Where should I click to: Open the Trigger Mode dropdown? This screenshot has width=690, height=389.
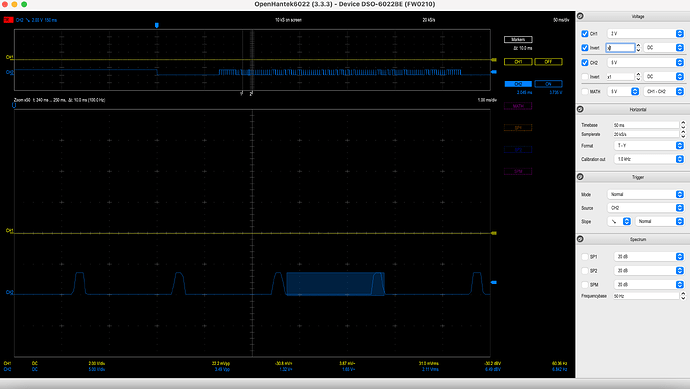(x=646, y=194)
